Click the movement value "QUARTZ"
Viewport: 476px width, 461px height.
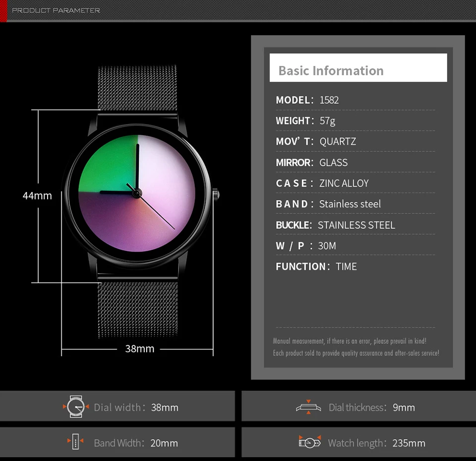coord(338,141)
